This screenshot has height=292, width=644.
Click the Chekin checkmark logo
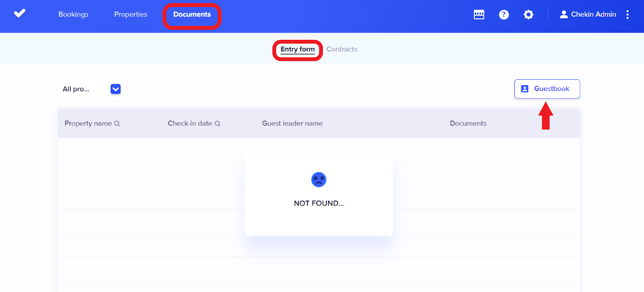coord(20,14)
